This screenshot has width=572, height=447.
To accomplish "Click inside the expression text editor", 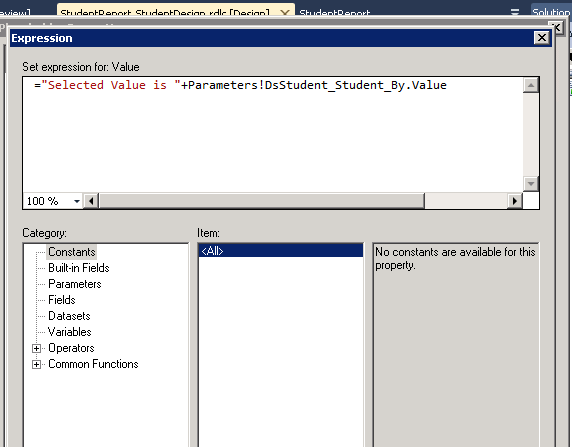I will coord(273,135).
